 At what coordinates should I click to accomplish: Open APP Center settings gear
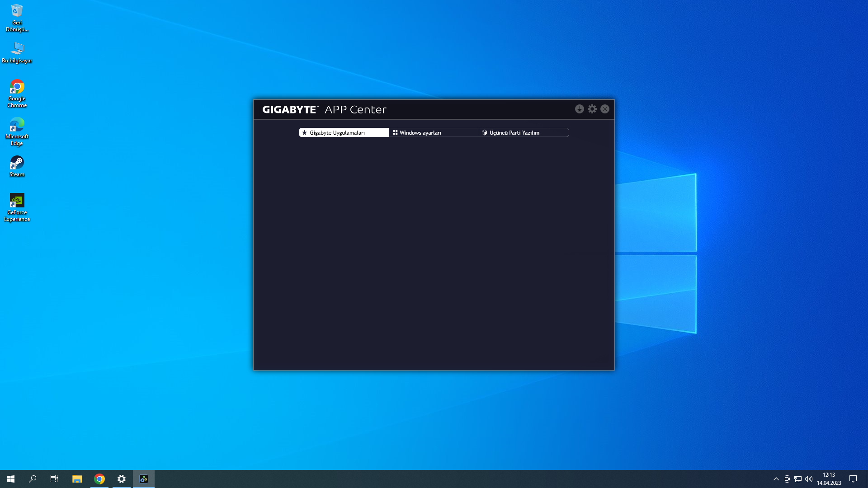tap(592, 109)
